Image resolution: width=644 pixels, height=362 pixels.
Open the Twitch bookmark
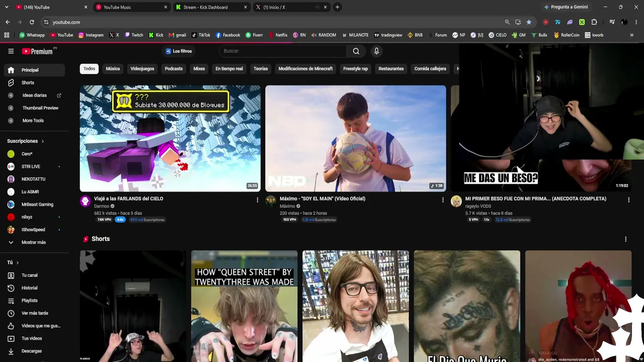click(x=134, y=35)
